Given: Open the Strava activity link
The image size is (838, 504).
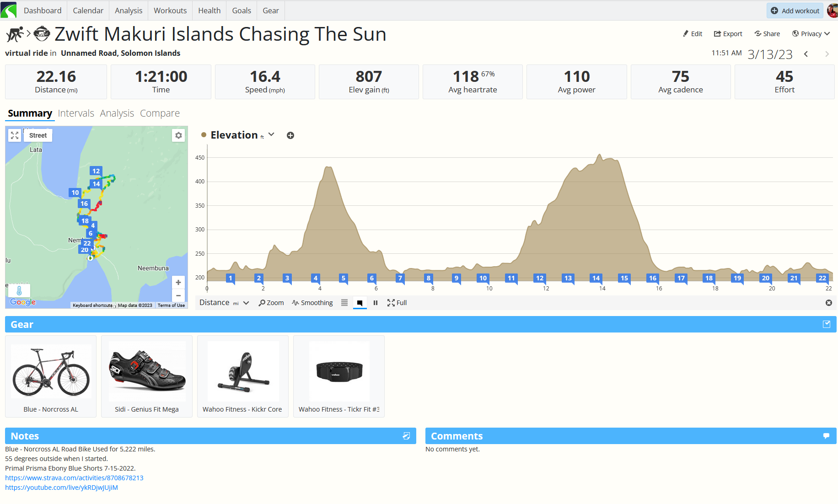Looking at the screenshot, I should coord(74,478).
